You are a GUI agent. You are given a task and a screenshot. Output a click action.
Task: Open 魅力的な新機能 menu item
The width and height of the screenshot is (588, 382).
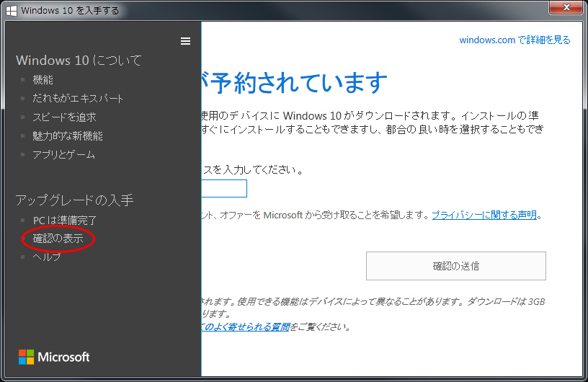(68, 136)
